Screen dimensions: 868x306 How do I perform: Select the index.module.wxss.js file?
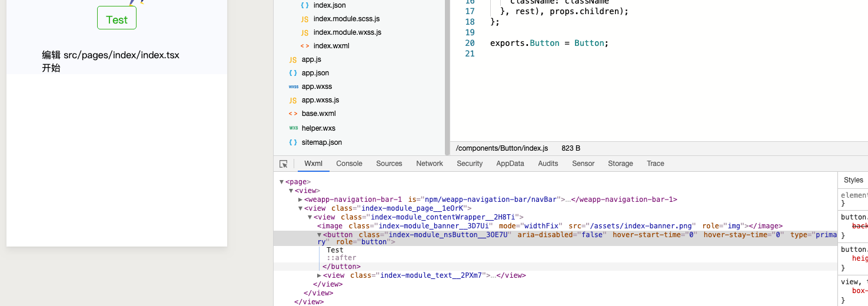click(347, 32)
